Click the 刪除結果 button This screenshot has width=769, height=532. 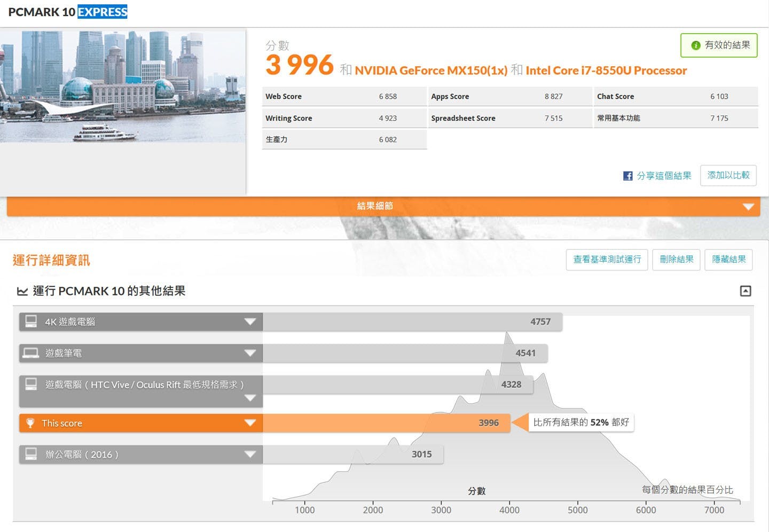tap(676, 260)
